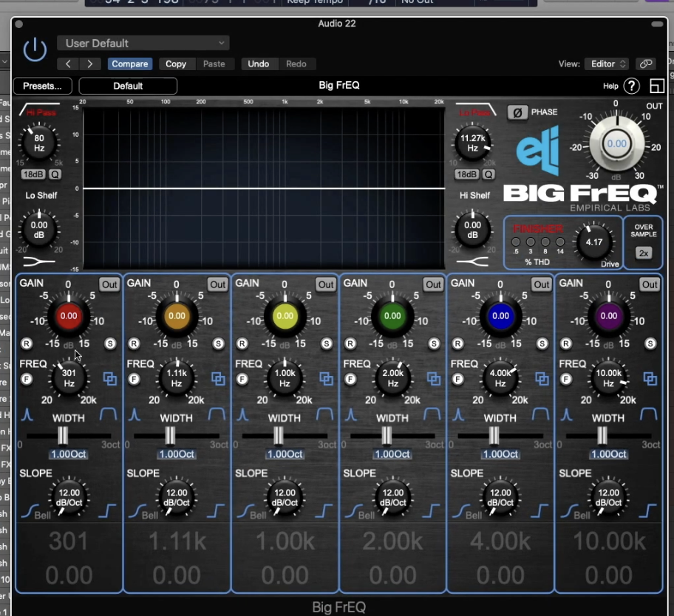Click the 12.00 dB/Oct slope knob, orange band

177,497
